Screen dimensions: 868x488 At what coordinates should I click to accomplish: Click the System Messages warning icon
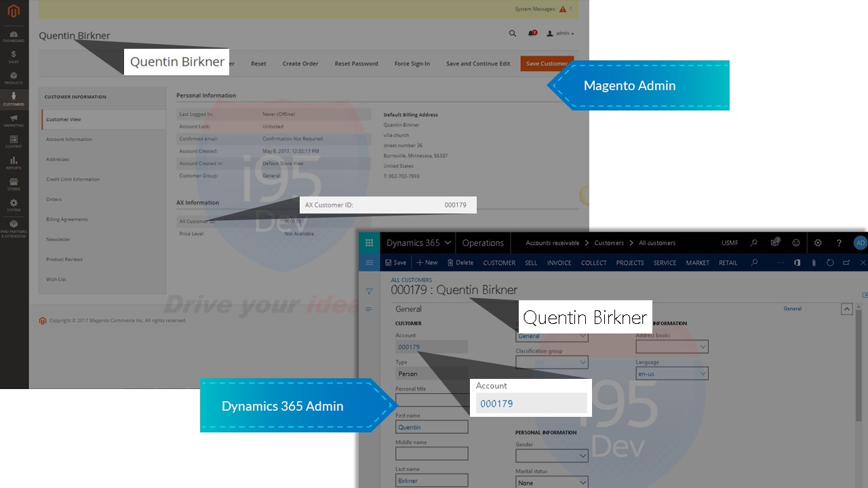[562, 9]
